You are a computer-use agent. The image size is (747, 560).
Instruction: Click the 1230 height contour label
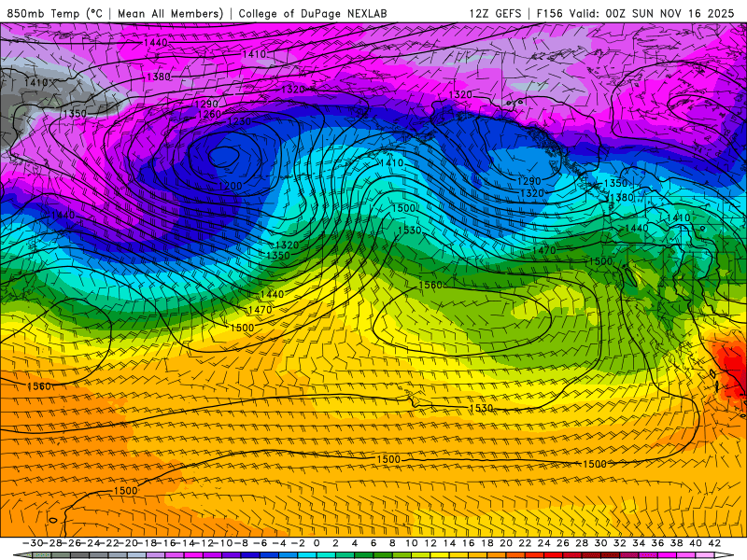coord(239,121)
